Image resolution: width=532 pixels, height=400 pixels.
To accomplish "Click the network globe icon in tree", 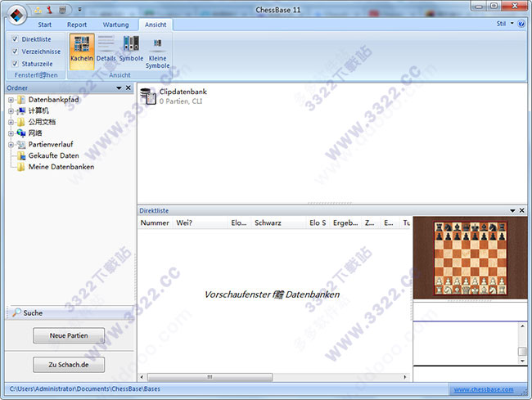I will tap(21, 133).
